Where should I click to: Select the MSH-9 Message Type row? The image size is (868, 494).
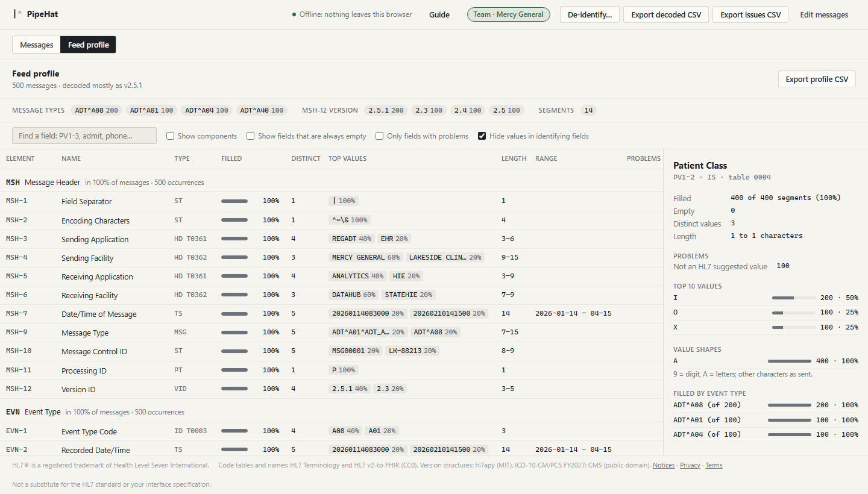click(332, 333)
